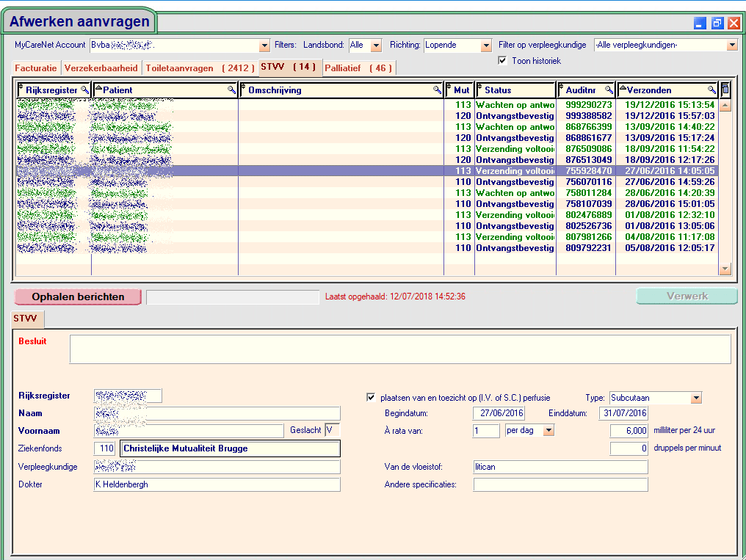This screenshot has height=560, width=746.
Task: Click the magnifier icon in Patient column header
Action: 232,90
